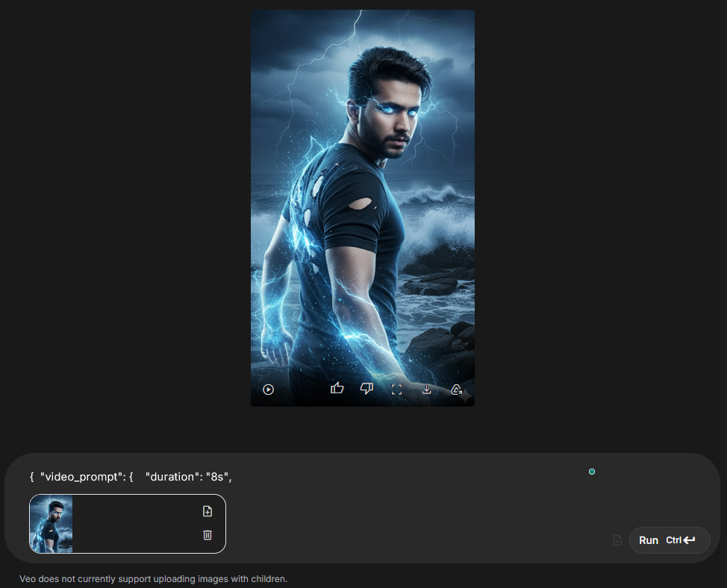Click the generated lightning-man video frame

[x=362, y=209]
